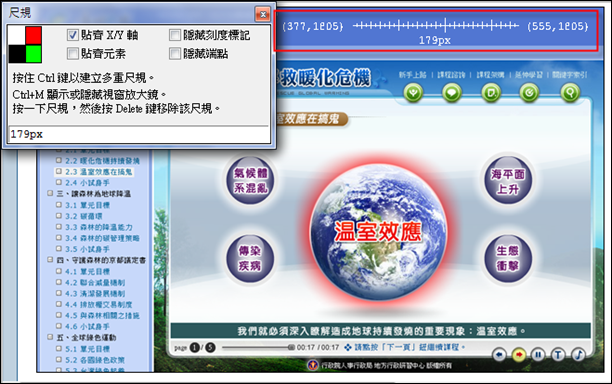Open the 延伸學習 text link
612x384 pixels.
click(529, 75)
